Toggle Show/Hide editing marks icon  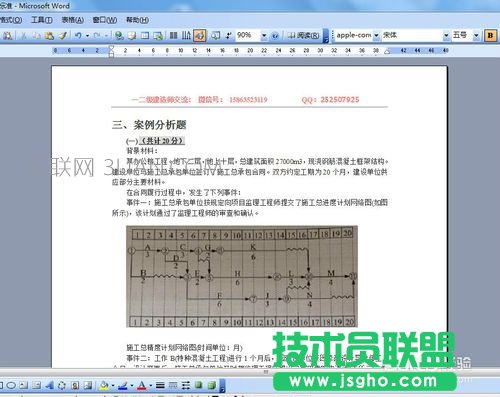tap(229, 35)
